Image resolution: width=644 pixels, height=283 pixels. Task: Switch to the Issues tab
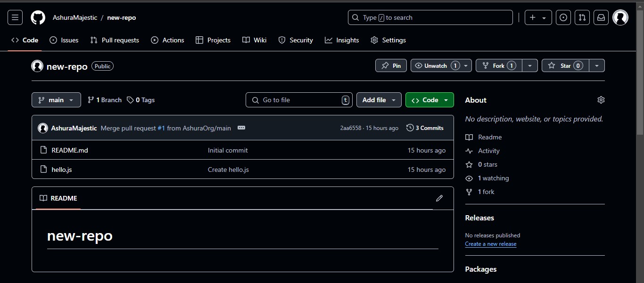[64, 40]
